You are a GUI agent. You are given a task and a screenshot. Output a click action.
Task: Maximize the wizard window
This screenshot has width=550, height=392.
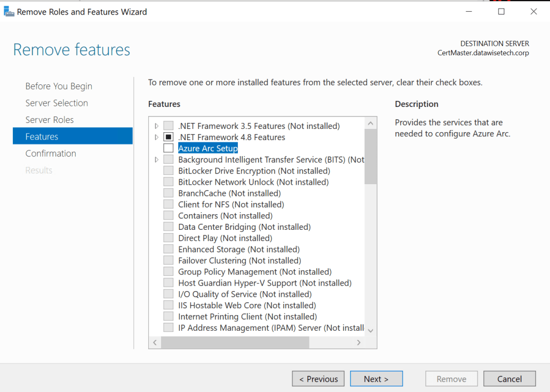(x=501, y=12)
